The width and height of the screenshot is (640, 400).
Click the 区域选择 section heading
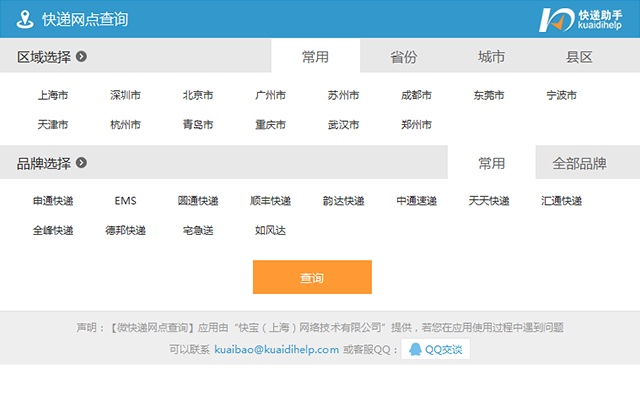tap(44, 57)
